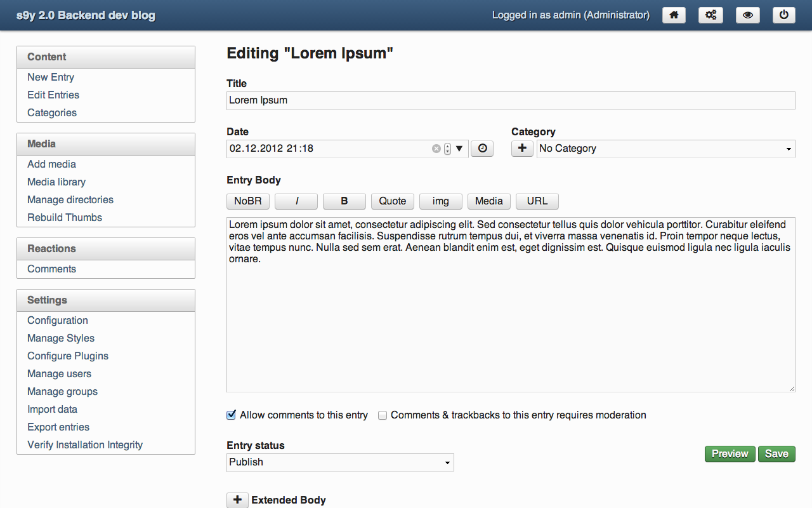This screenshot has width=812, height=508.
Task: Click the plus icon next to Category
Action: pos(522,149)
